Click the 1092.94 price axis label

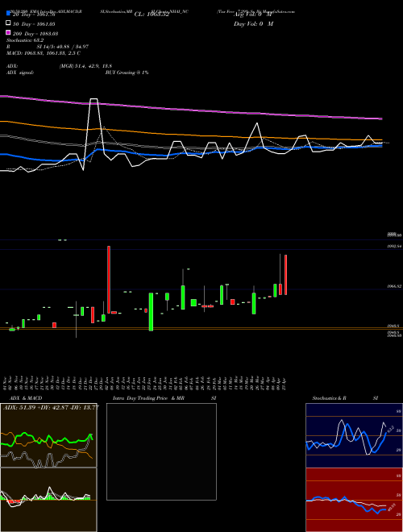pyautogui.click(x=394, y=247)
